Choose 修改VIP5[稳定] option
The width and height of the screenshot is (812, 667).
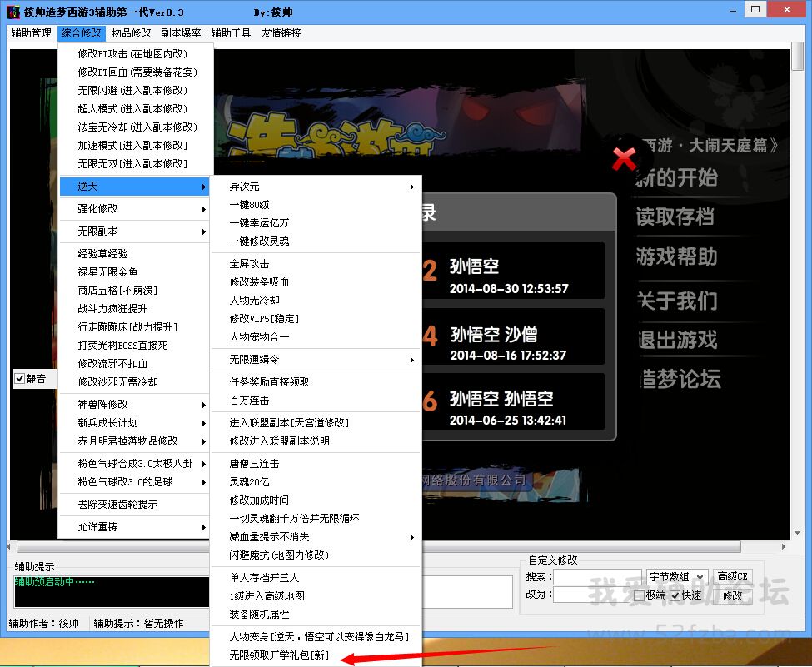(x=316, y=319)
